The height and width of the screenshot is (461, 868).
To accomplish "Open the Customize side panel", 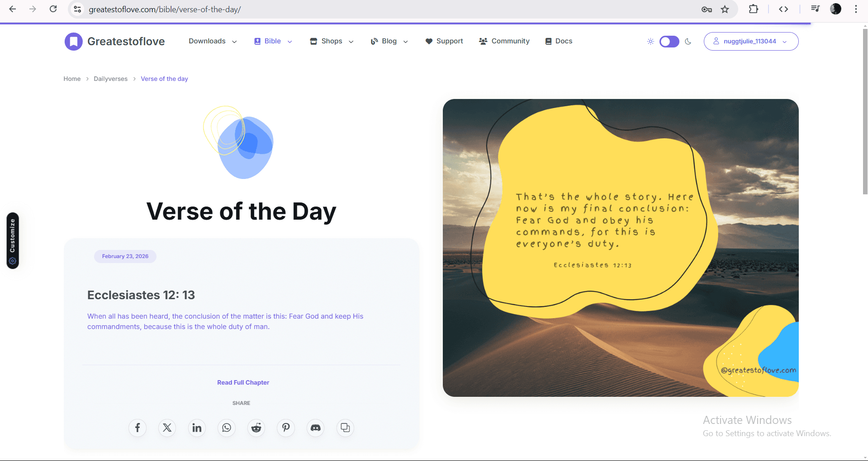I will 13,240.
